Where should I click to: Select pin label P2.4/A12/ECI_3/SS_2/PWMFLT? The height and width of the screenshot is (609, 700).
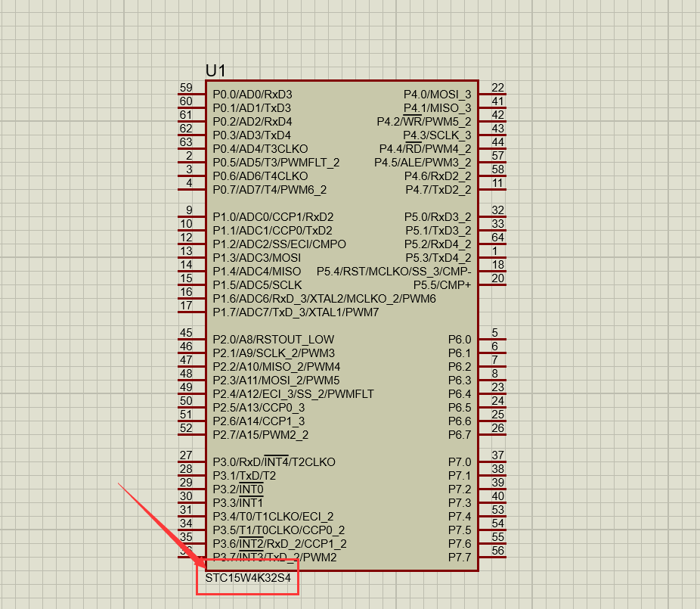pyautogui.click(x=293, y=394)
